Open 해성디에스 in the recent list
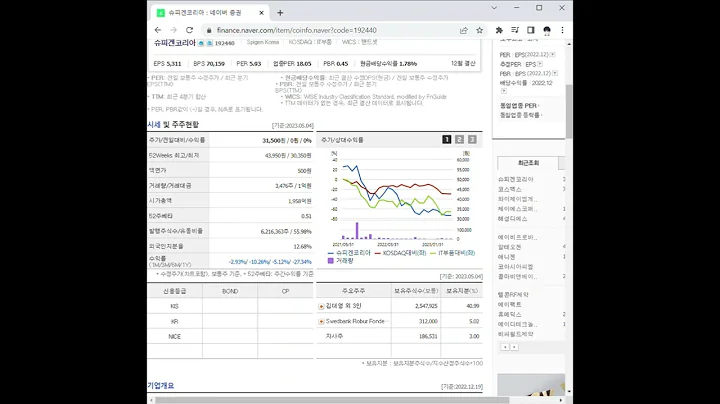 click(x=512, y=219)
